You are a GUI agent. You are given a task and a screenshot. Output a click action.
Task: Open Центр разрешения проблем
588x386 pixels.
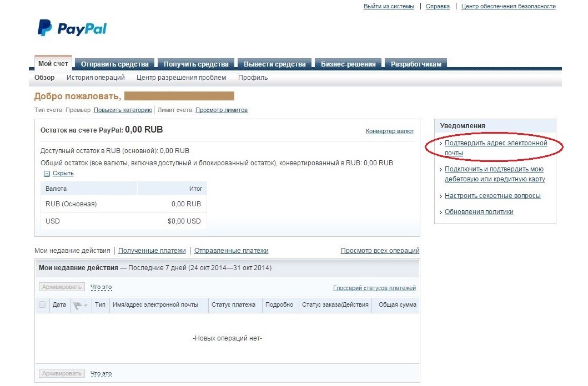(181, 78)
